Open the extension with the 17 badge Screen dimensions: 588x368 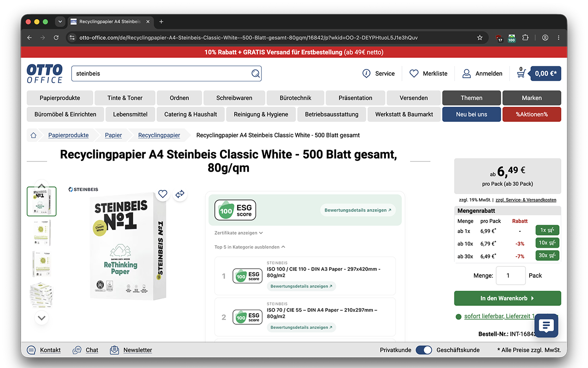[500, 38]
